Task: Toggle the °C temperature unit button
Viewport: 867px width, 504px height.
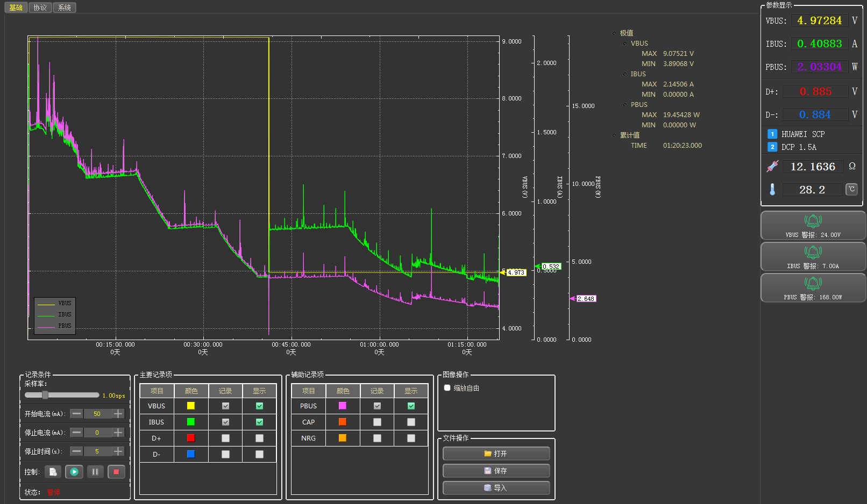Action: 851,189
